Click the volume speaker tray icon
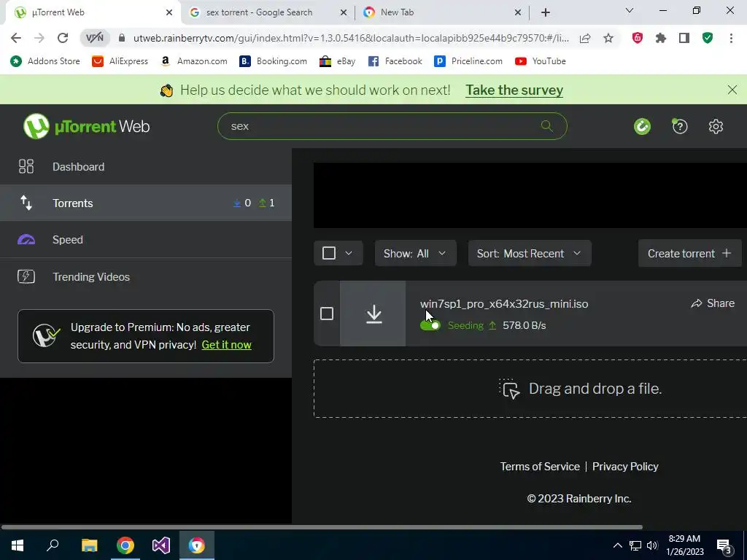The height and width of the screenshot is (560, 747). click(652, 545)
